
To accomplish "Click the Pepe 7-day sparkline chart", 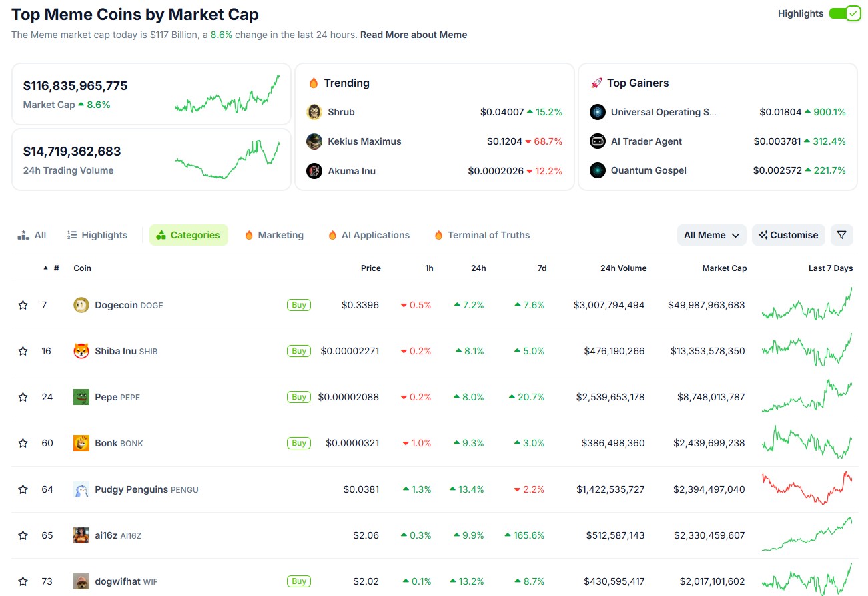I will (x=807, y=396).
